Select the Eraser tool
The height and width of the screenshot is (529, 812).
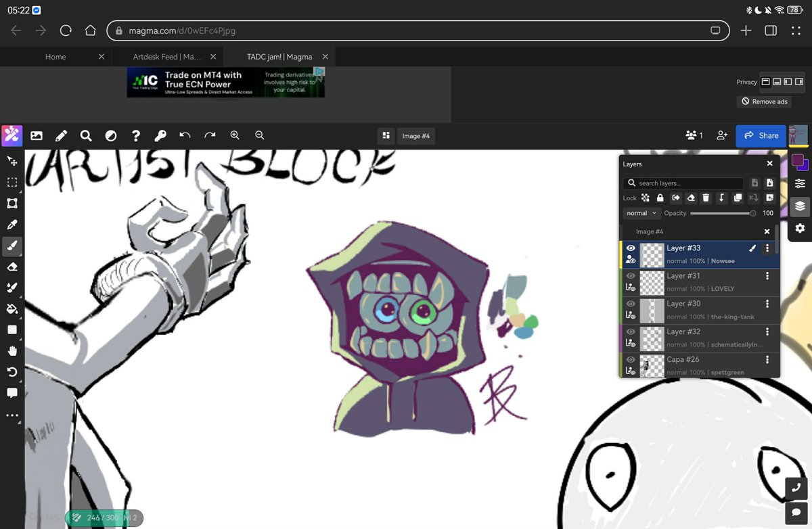(12, 267)
